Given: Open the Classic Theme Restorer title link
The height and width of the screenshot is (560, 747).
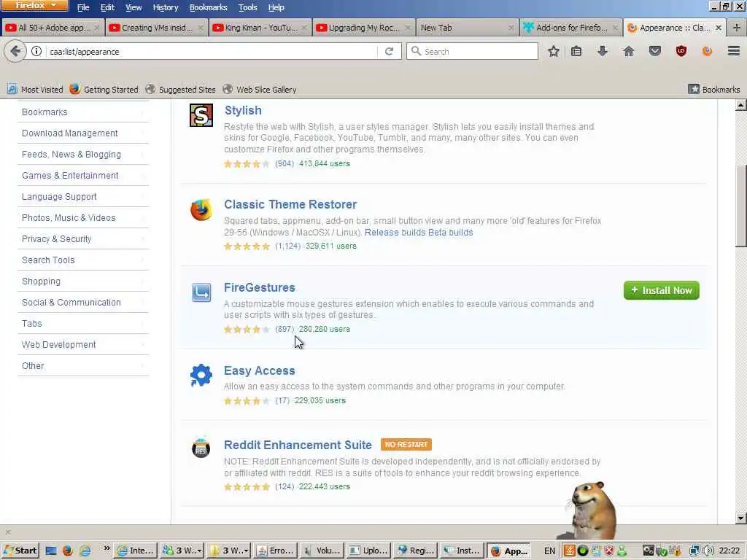Looking at the screenshot, I should pyautogui.click(x=290, y=204).
